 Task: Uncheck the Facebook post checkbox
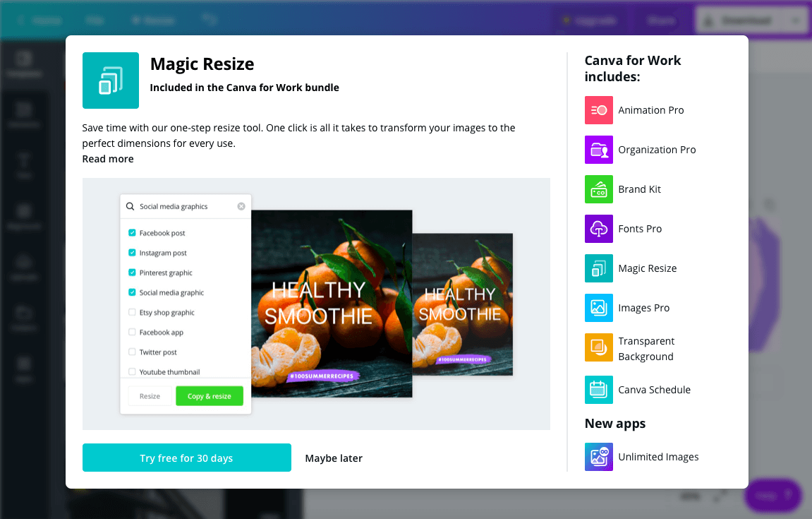(132, 233)
